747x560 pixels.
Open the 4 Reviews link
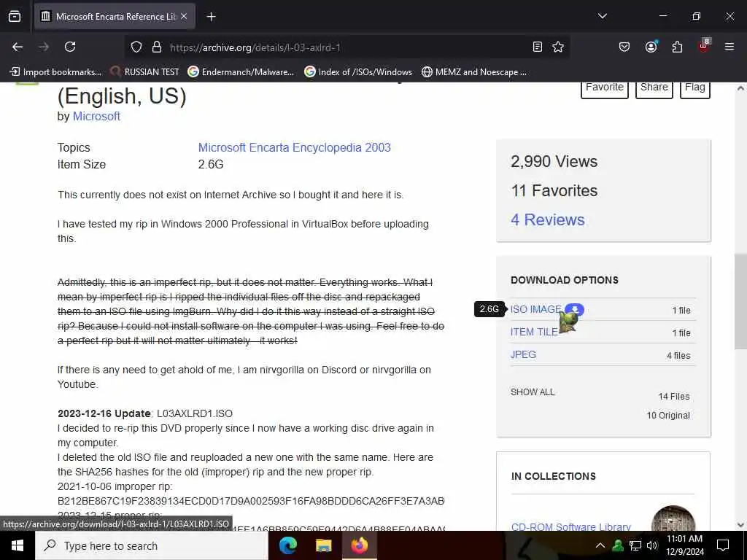(547, 219)
